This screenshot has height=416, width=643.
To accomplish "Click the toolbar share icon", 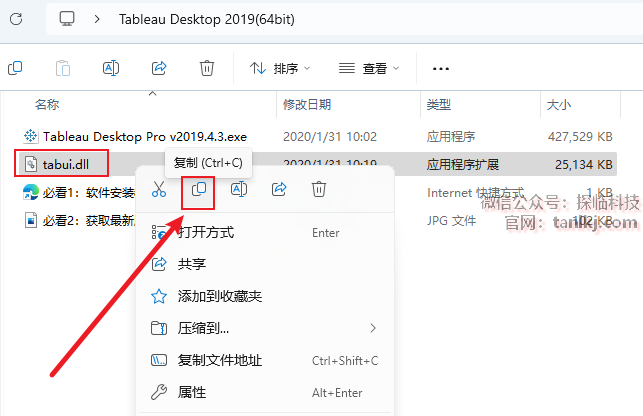I will click(x=159, y=68).
